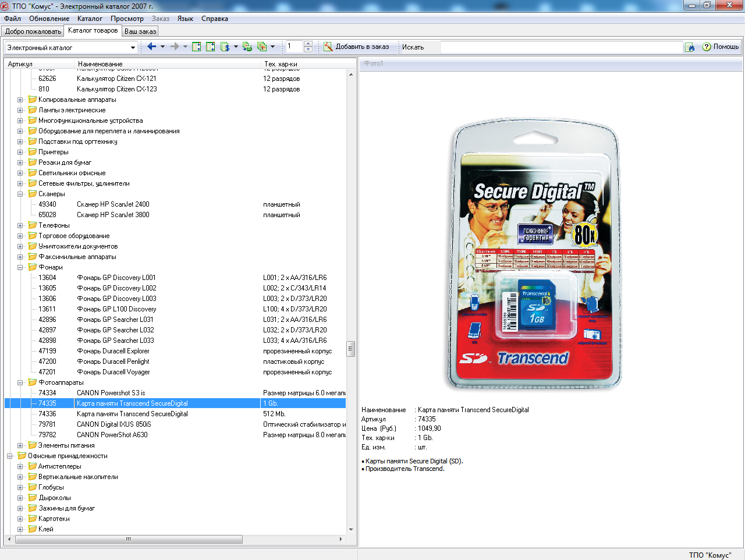
Task: Click the first green list icon after the arrows
Action: (197, 47)
